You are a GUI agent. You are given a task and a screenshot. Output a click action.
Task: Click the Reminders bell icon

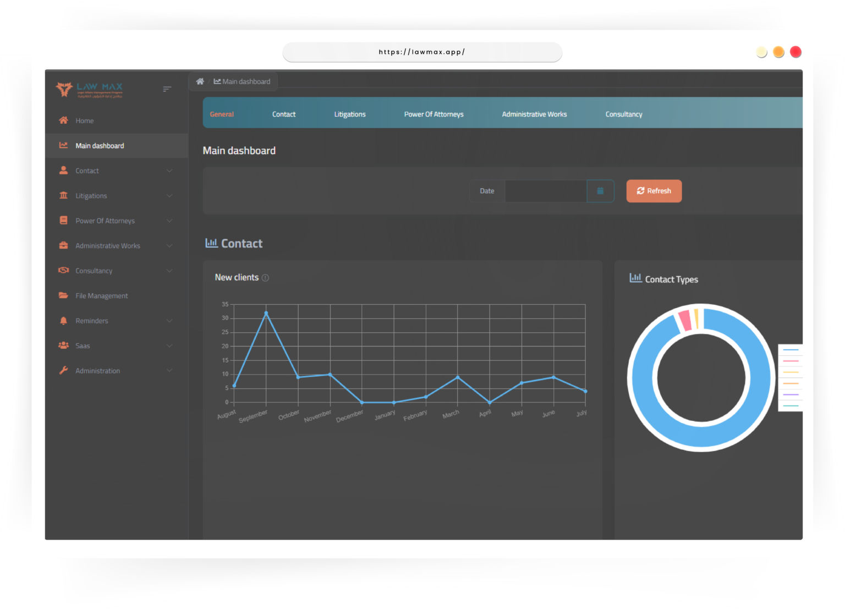click(63, 321)
